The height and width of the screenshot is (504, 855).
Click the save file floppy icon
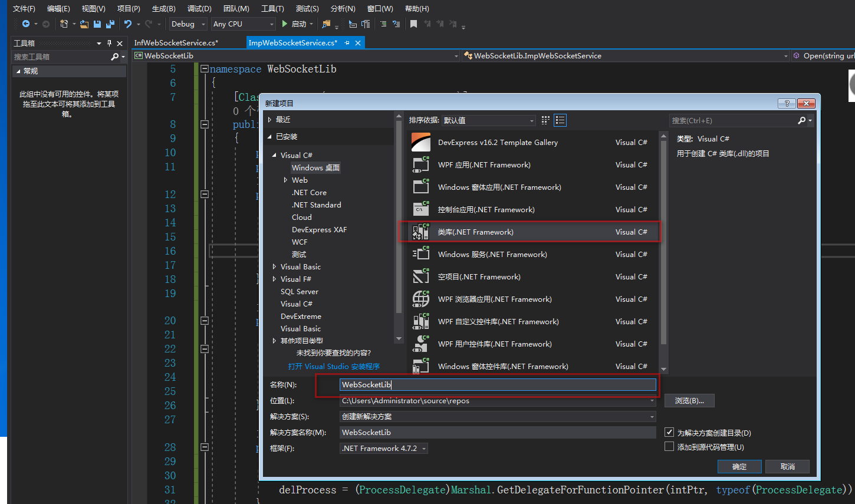tap(97, 24)
